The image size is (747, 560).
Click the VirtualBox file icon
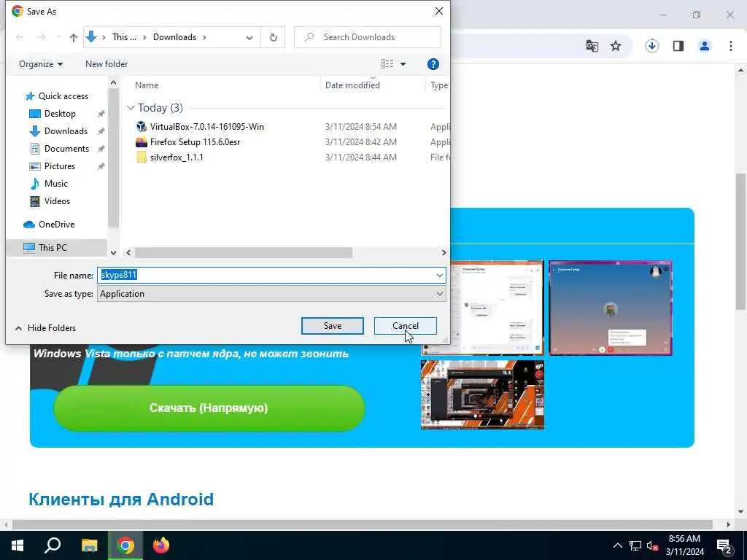(x=142, y=126)
